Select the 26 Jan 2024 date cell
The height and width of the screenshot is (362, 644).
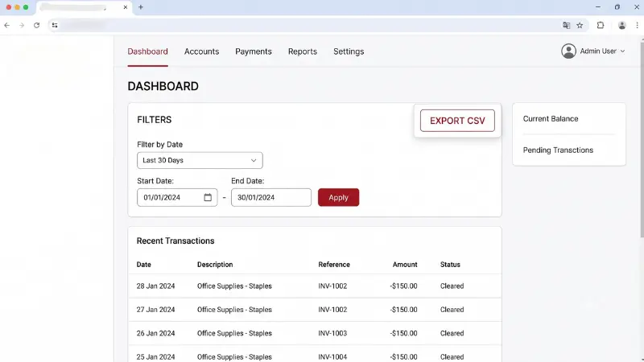pyautogui.click(x=155, y=333)
